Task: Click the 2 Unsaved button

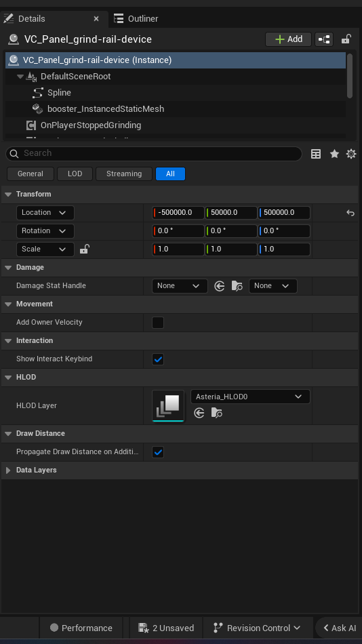Action: pos(166,628)
